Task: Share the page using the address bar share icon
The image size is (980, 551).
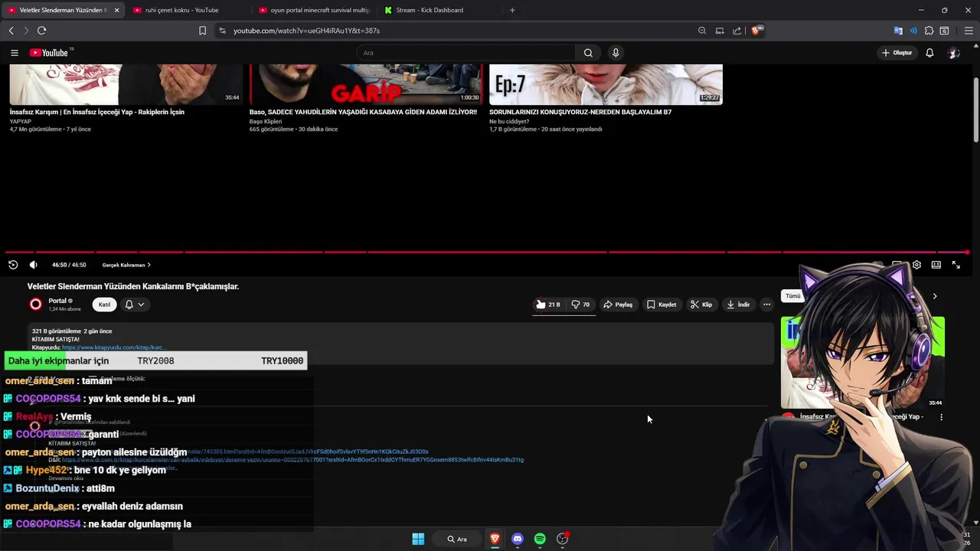Action: tap(737, 31)
